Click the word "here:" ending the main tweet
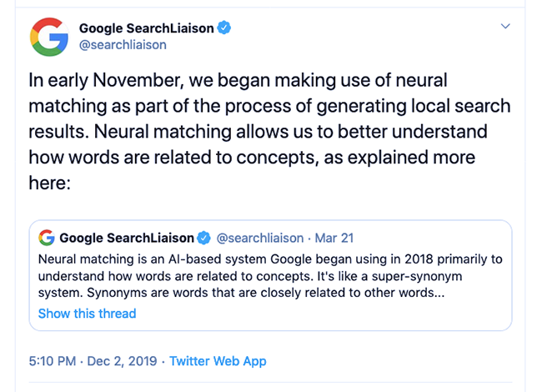This screenshot has height=392, width=542. coord(50,183)
